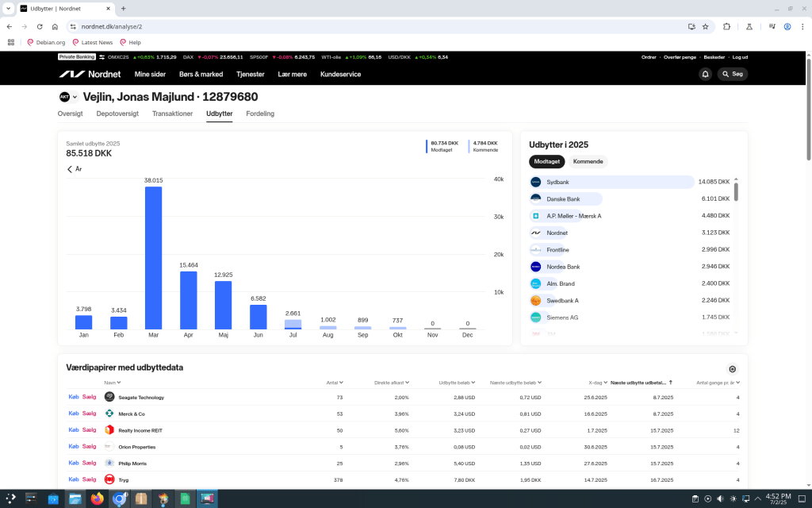This screenshot has height=508, width=812.
Task: Click the notification bell icon
Action: pyautogui.click(x=705, y=74)
